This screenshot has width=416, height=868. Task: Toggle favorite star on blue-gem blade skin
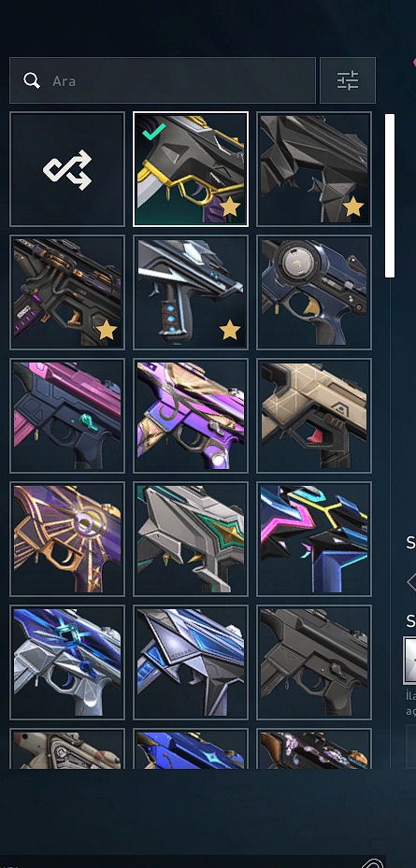(230, 331)
